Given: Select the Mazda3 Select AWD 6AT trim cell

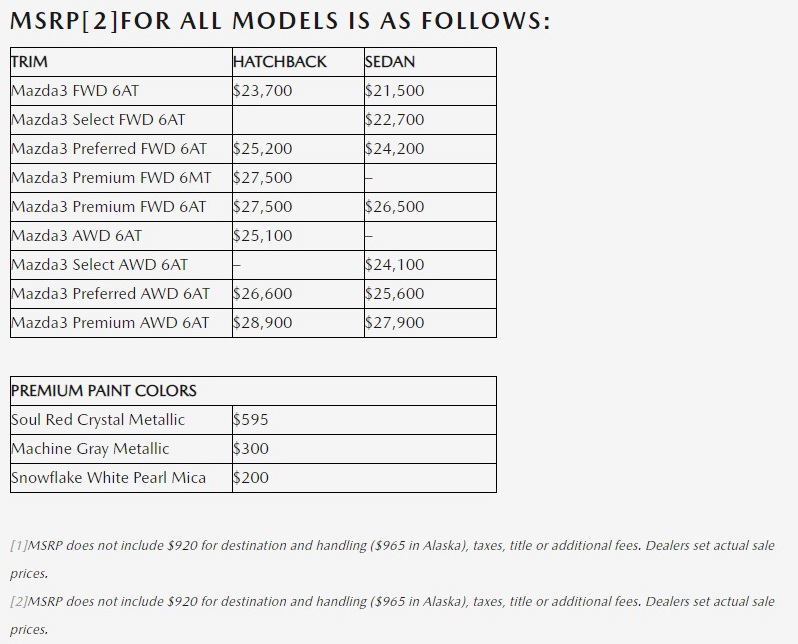Looking at the screenshot, I should [x=99, y=265].
